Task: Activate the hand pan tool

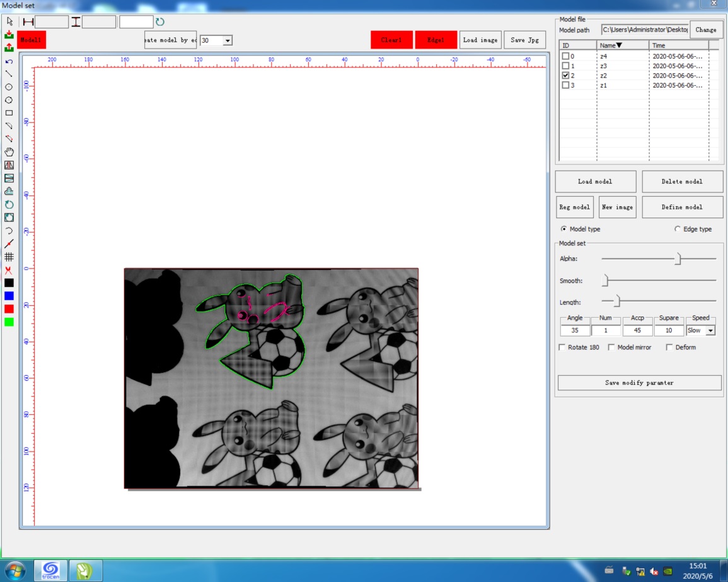Action: point(9,152)
